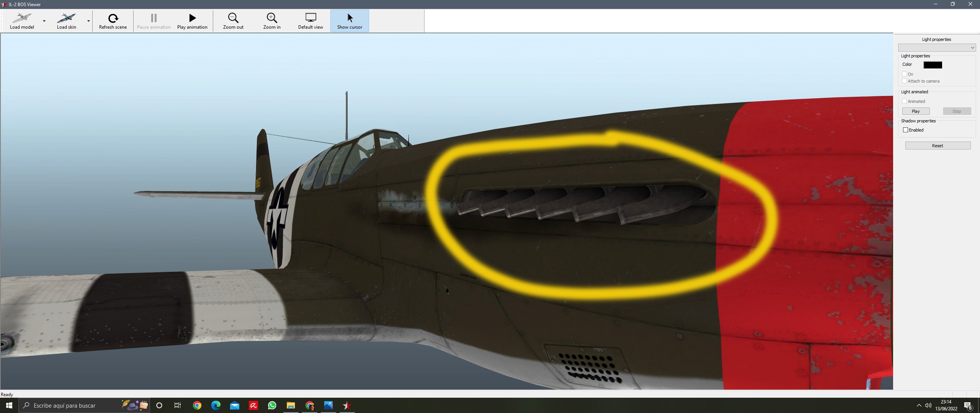The width and height of the screenshot is (980, 413).
Task: Expand the Load model dropdown arrow
Action: pyautogui.click(x=44, y=21)
